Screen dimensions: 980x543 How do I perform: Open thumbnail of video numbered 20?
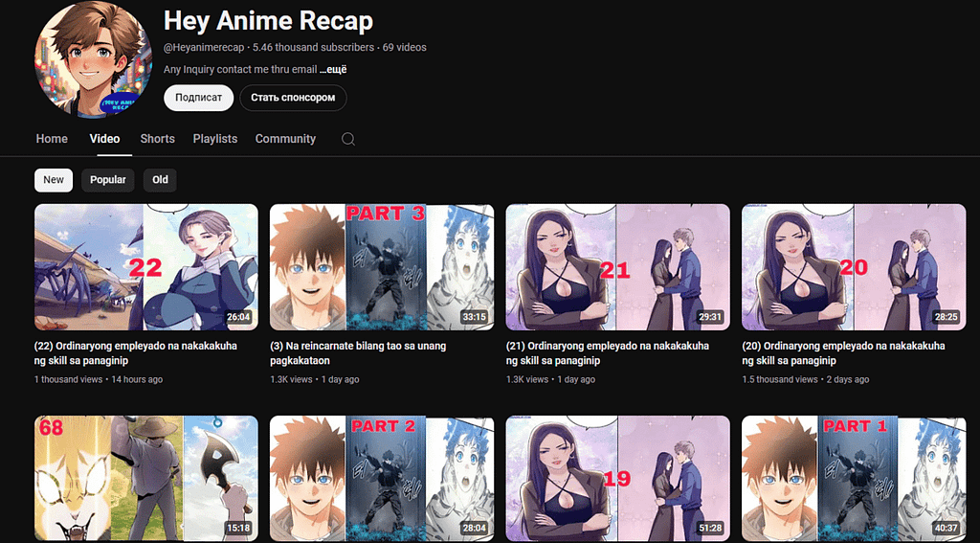coord(854,267)
